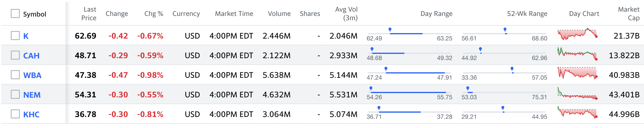Sort by the Volume column header
The image size is (644, 128).
pos(279,14)
